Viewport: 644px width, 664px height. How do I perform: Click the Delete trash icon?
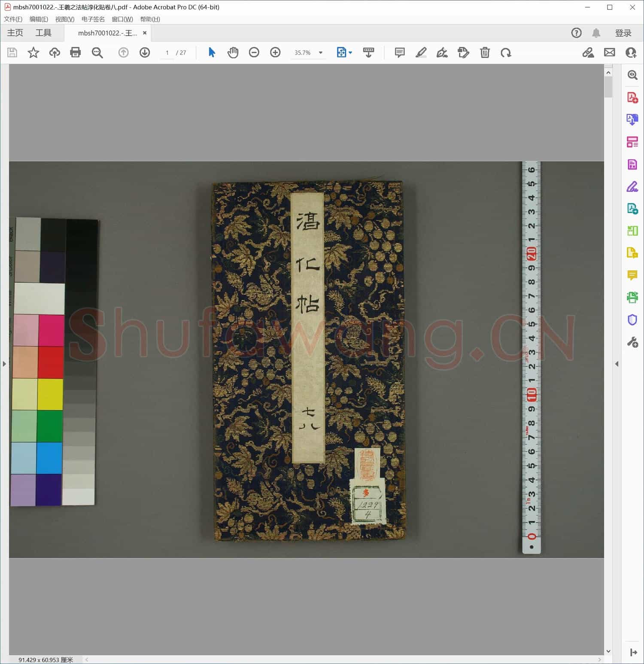(x=485, y=52)
